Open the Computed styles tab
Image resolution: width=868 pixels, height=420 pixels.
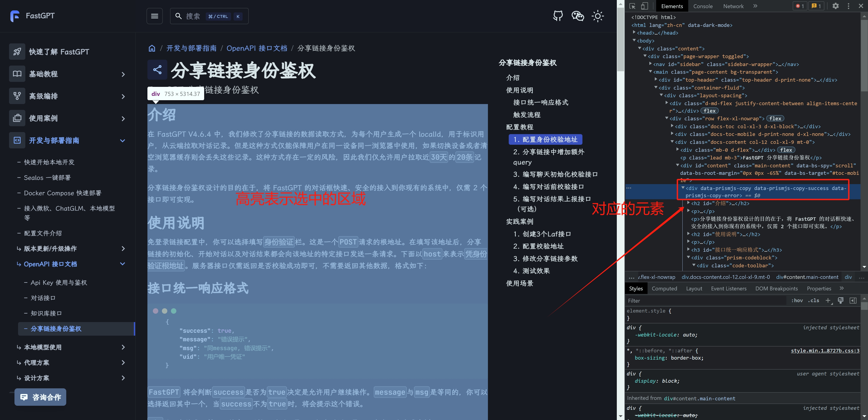pyautogui.click(x=664, y=289)
